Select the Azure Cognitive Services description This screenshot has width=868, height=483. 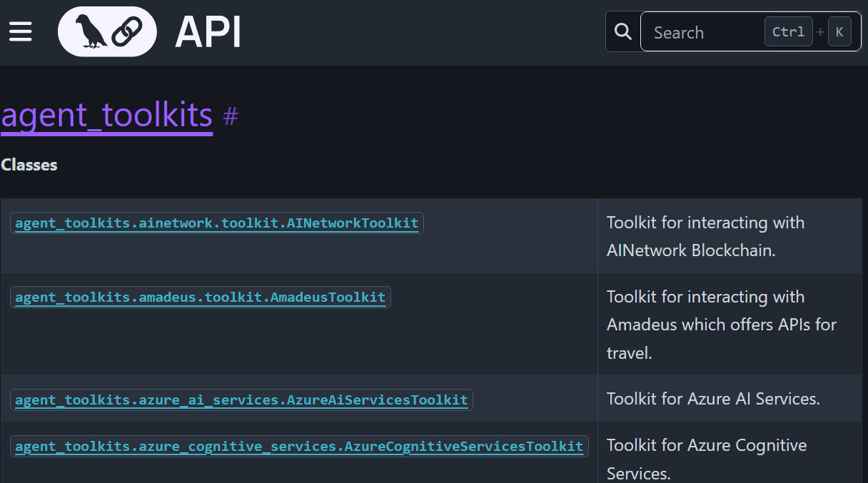[x=707, y=459]
